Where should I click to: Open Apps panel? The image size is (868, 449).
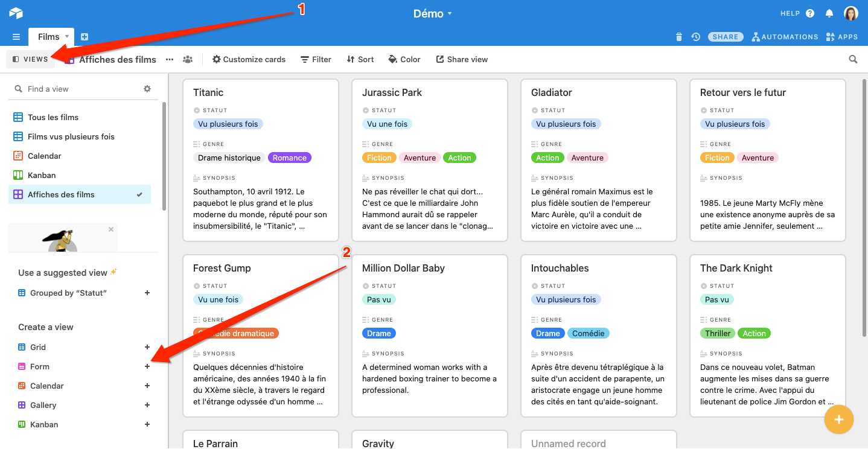[842, 37]
